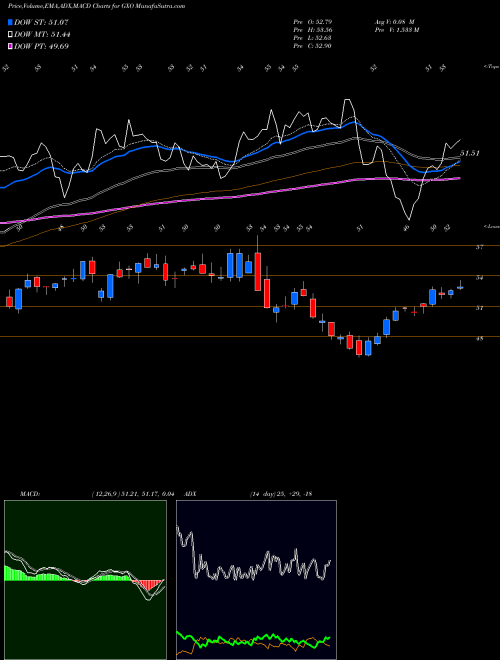This screenshot has width=500, height=660.
Task: Click the 'Pre C: 52.90' value
Action: pos(313,46)
